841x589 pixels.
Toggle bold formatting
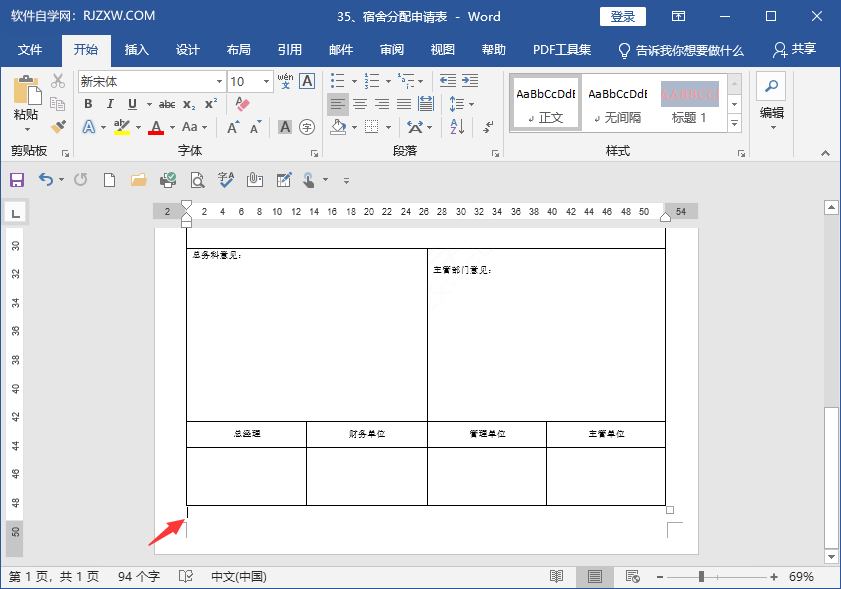88,104
